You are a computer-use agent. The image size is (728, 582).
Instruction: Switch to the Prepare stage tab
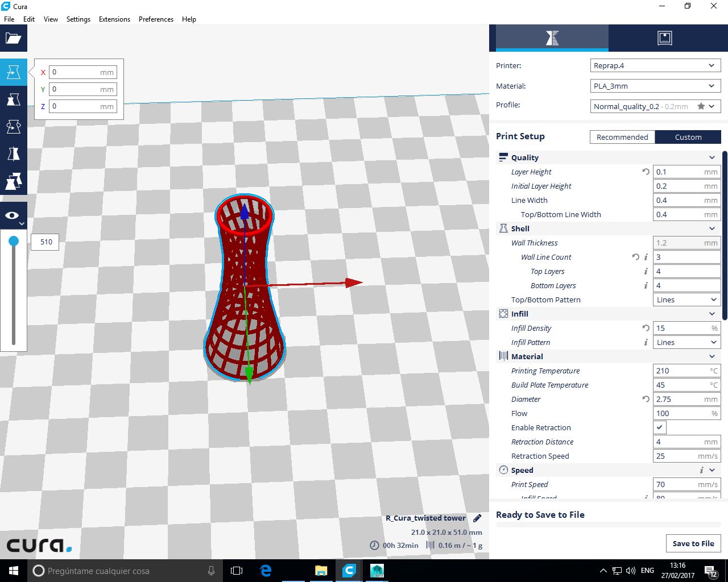tap(552, 38)
